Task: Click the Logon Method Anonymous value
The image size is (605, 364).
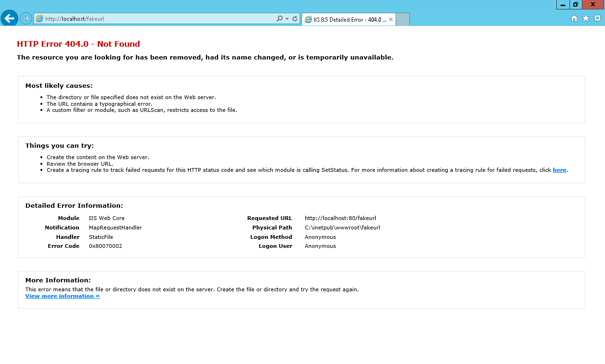Action: [320, 237]
